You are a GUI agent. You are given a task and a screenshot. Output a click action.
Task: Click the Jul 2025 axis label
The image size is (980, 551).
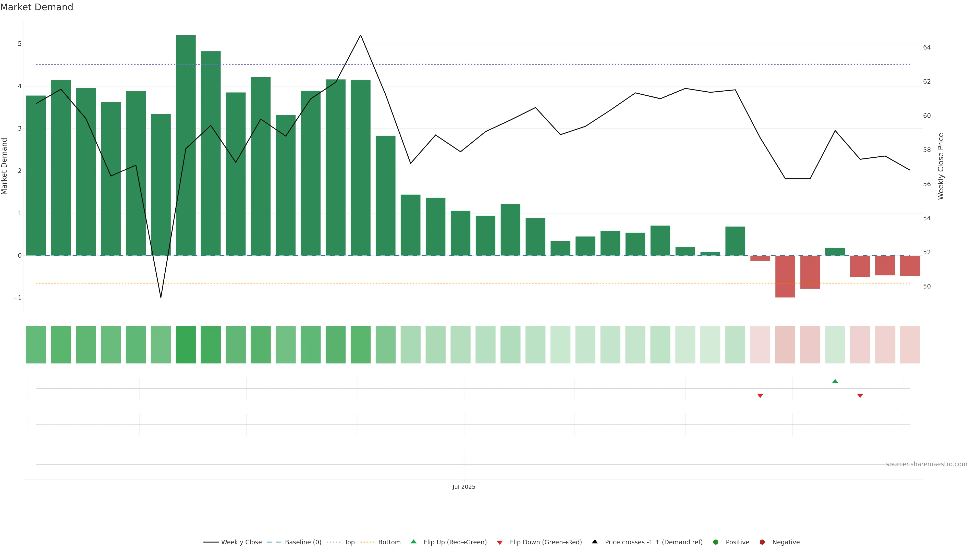coord(464,487)
